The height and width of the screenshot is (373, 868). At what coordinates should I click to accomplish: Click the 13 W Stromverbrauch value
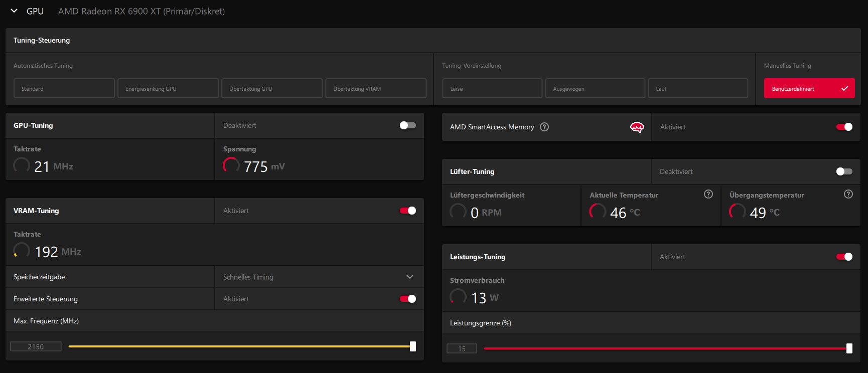point(485,298)
